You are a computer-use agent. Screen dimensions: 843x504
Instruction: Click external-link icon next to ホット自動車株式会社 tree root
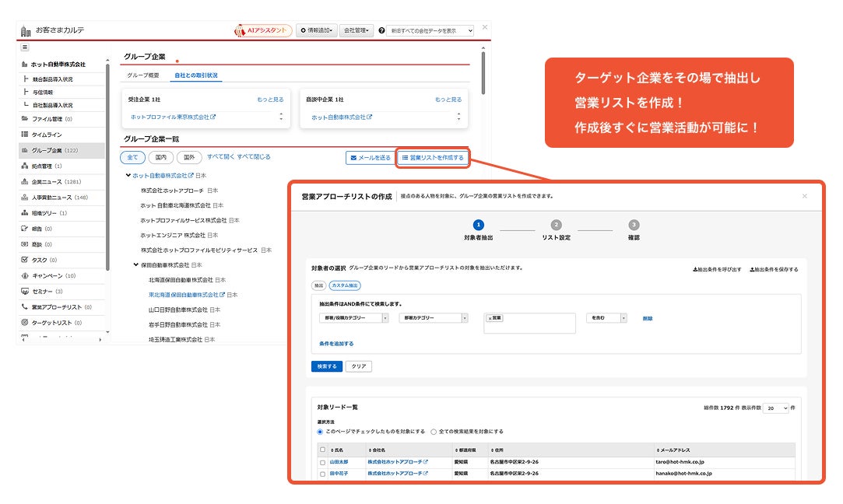click(191, 175)
